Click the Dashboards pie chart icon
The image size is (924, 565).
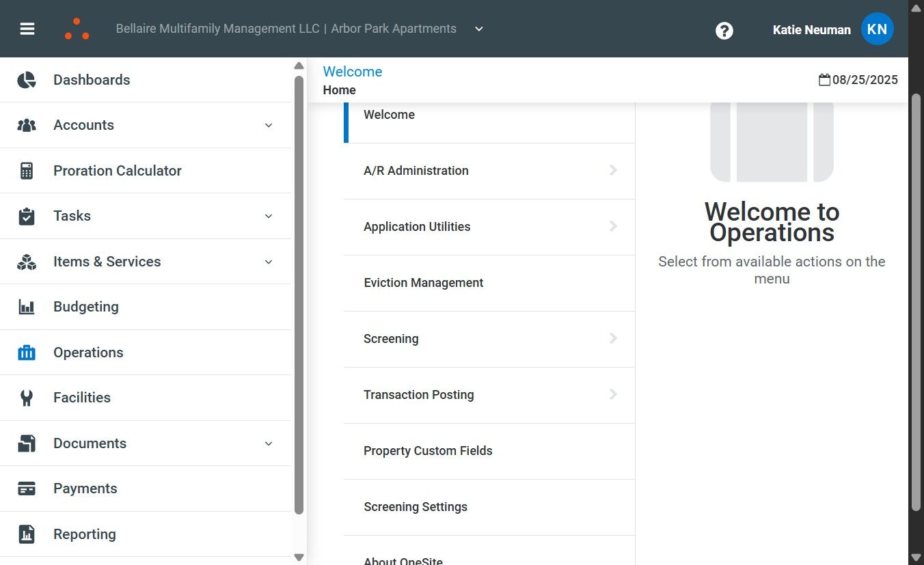tap(27, 80)
